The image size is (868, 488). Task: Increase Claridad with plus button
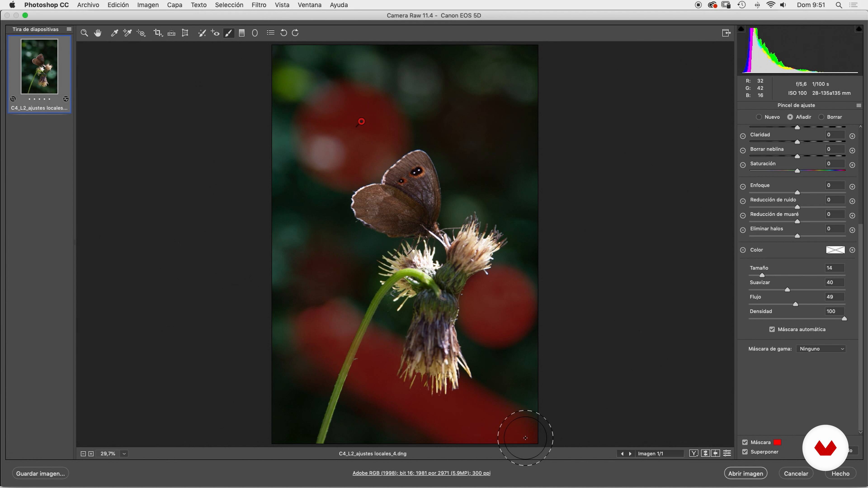[852, 136]
